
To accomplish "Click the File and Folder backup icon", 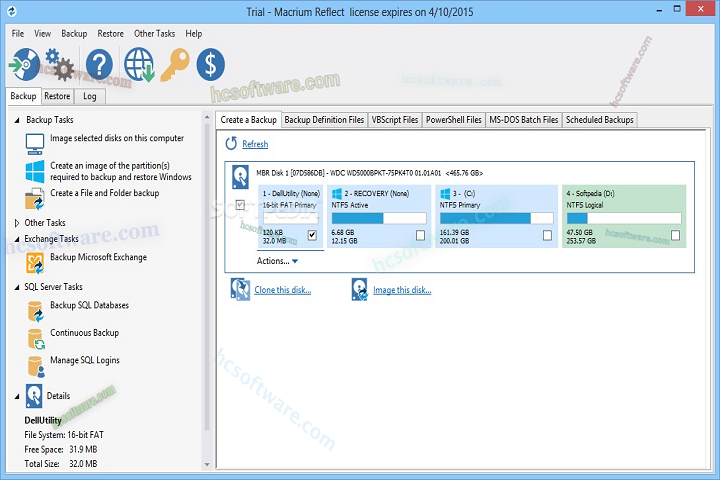I will (35, 199).
